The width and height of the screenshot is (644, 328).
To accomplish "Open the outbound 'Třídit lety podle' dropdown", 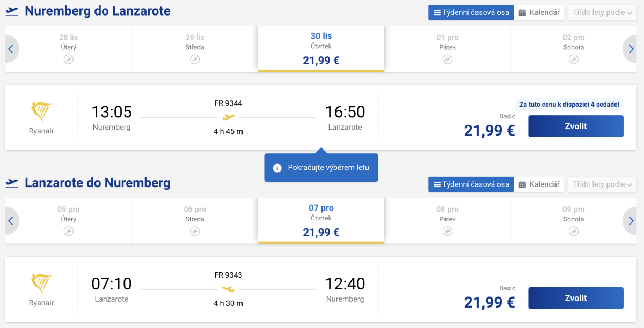I will [602, 12].
